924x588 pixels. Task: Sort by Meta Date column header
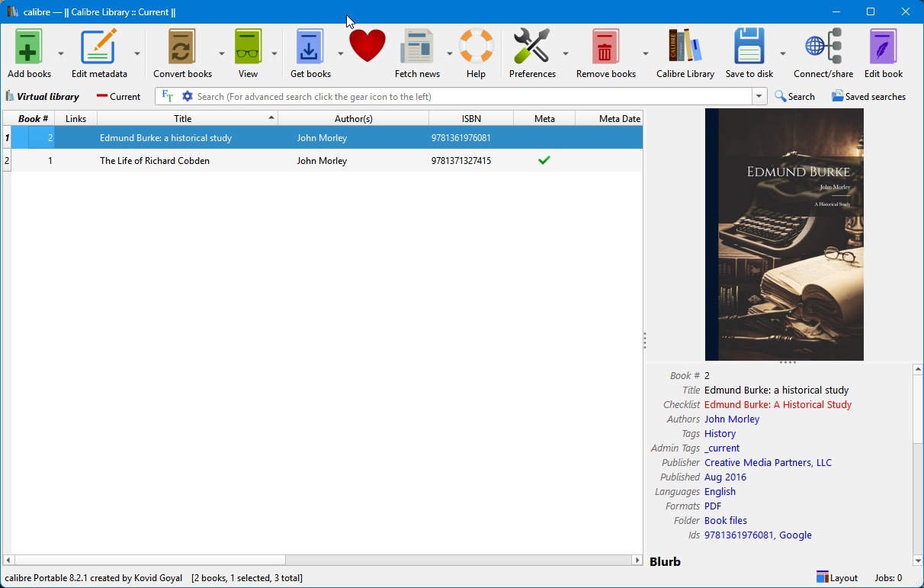click(609, 118)
